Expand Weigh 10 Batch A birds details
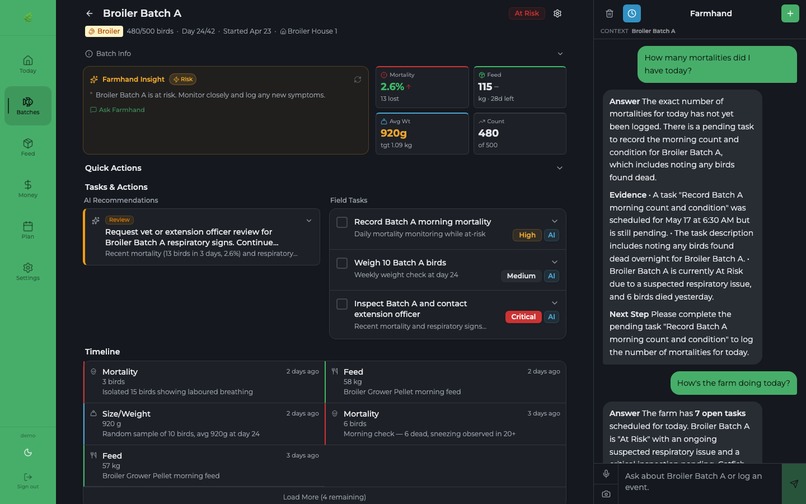The width and height of the screenshot is (806, 504). (x=555, y=262)
